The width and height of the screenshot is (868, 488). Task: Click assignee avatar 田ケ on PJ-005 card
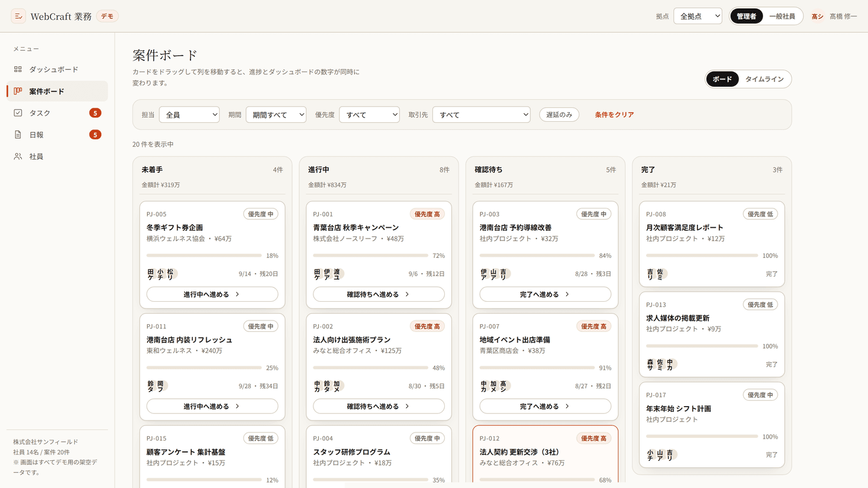(151, 274)
